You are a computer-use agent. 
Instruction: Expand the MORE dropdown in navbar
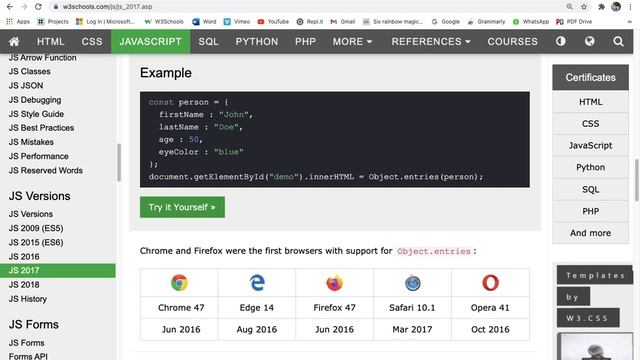tap(352, 41)
